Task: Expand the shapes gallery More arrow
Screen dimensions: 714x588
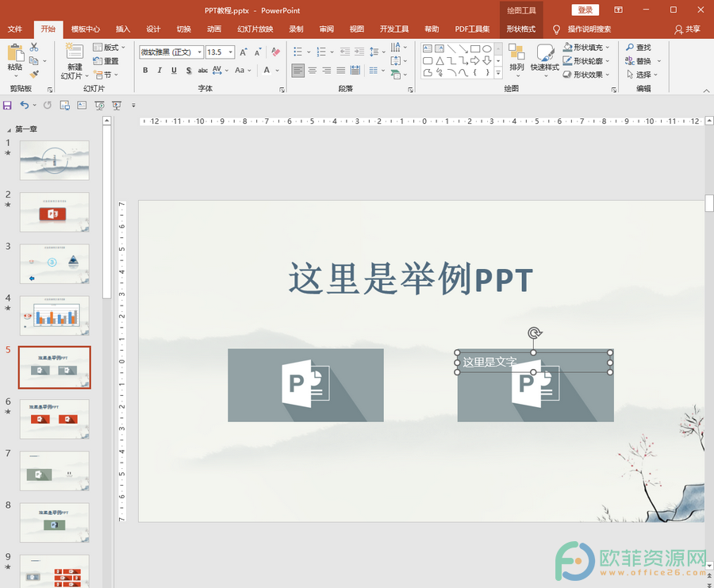Action: tap(498, 73)
